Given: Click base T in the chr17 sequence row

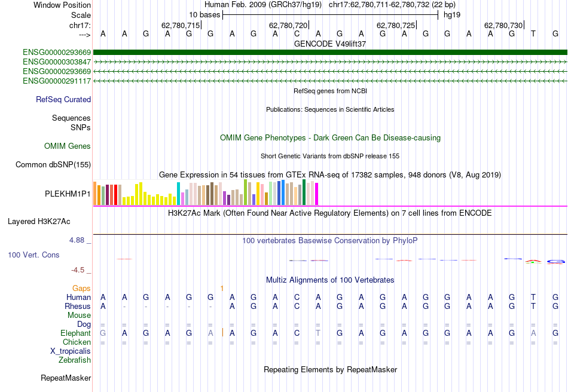Looking at the screenshot, I should pyautogui.click(x=533, y=33).
